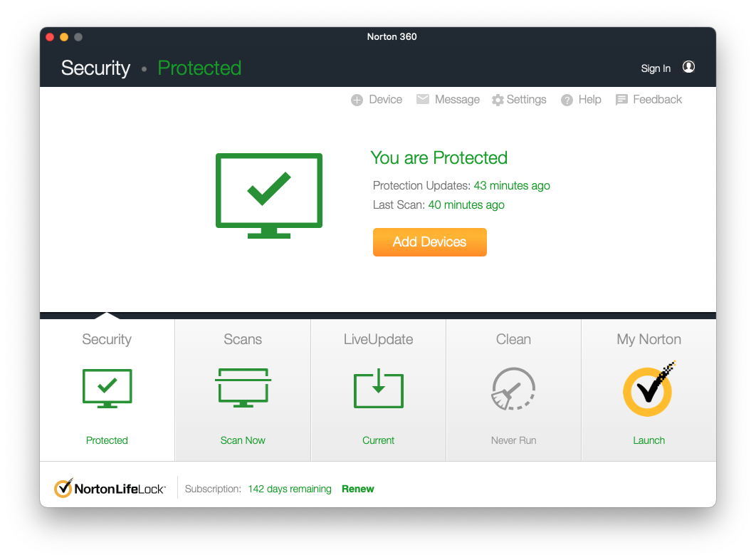
Task: Click the 142 days remaining text
Action: pos(290,489)
